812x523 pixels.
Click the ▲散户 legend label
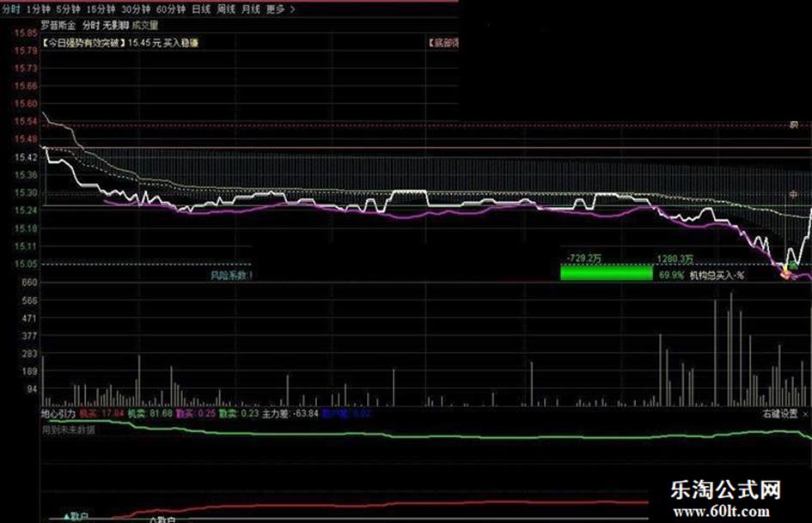76,517
